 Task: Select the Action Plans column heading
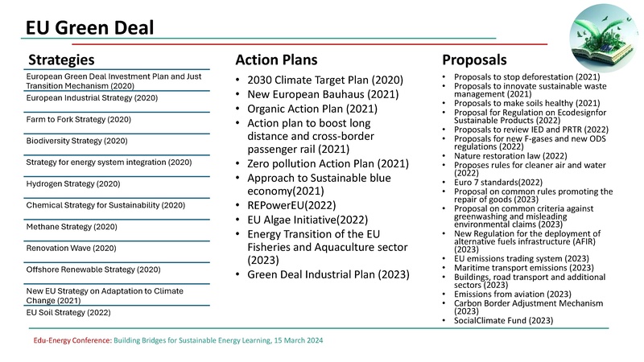[x=276, y=60]
